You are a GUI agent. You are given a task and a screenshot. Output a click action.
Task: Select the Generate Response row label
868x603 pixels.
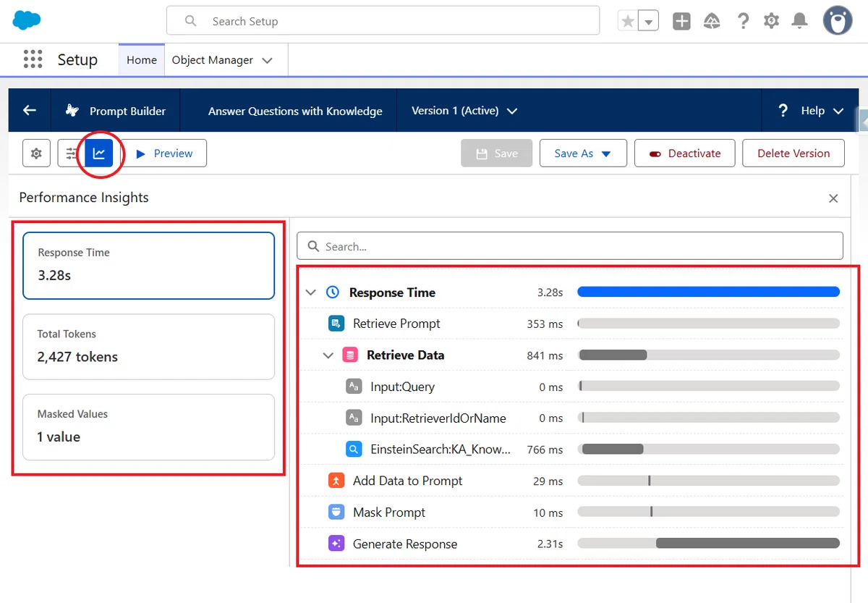coord(405,544)
